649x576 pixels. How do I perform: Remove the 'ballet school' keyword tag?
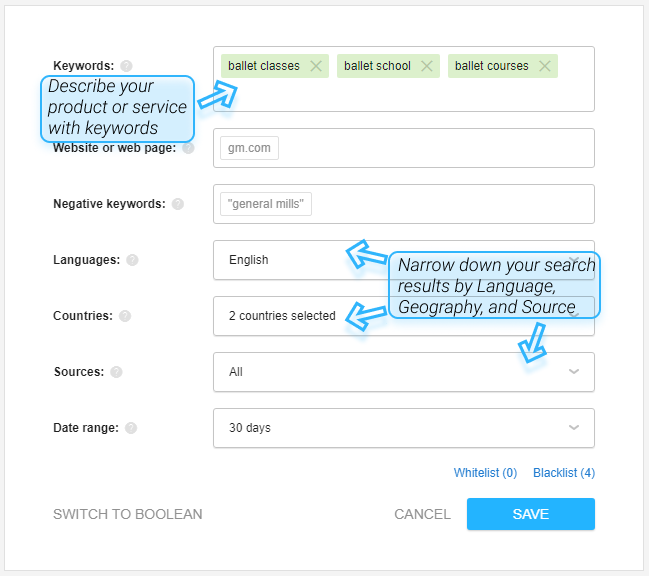tap(427, 66)
